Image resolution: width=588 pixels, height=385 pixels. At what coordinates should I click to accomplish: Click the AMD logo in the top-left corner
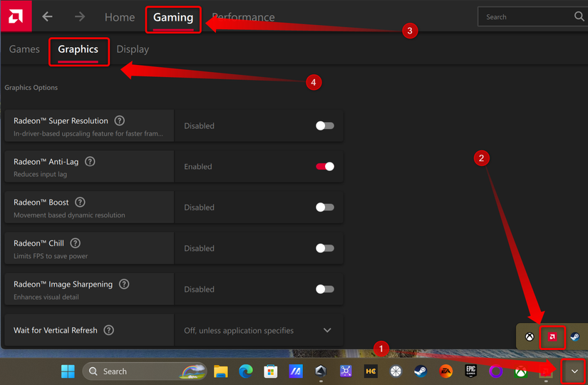pyautogui.click(x=16, y=16)
